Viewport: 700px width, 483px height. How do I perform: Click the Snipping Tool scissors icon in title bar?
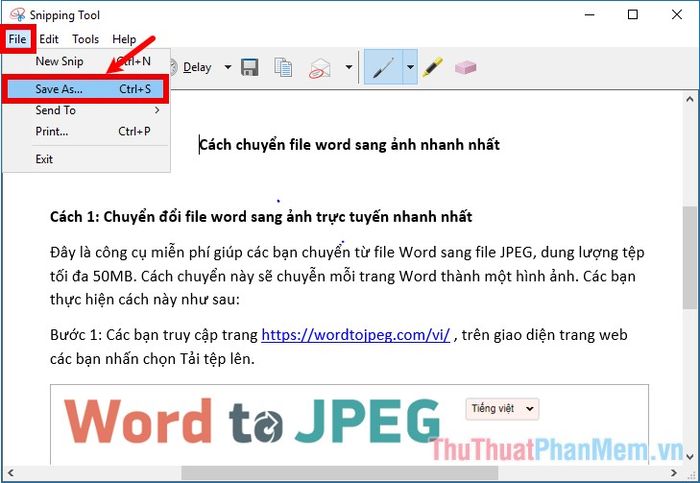17,15
